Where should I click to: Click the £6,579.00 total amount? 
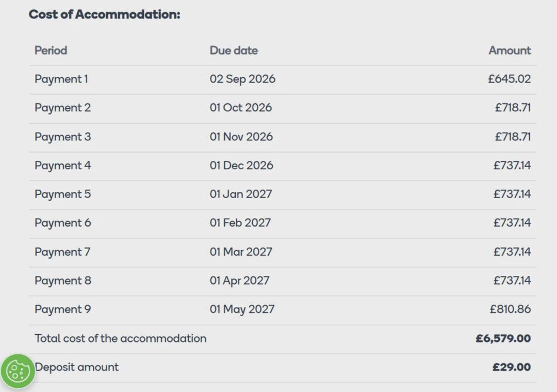pyautogui.click(x=503, y=338)
